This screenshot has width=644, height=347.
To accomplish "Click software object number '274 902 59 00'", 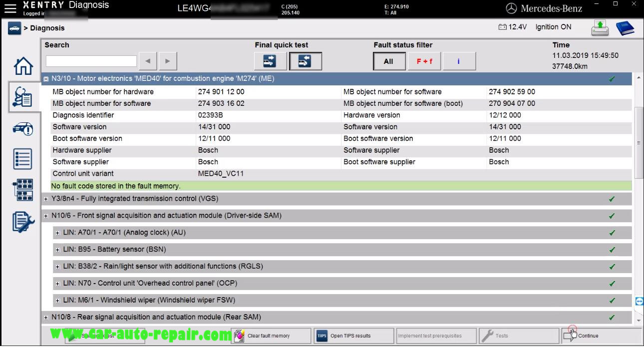I will tap(512, 92).
